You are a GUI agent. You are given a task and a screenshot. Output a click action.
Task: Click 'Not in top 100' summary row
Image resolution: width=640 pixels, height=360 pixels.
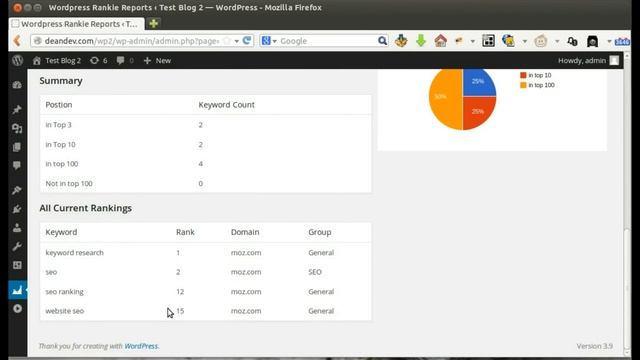click(x=206, y=183)
